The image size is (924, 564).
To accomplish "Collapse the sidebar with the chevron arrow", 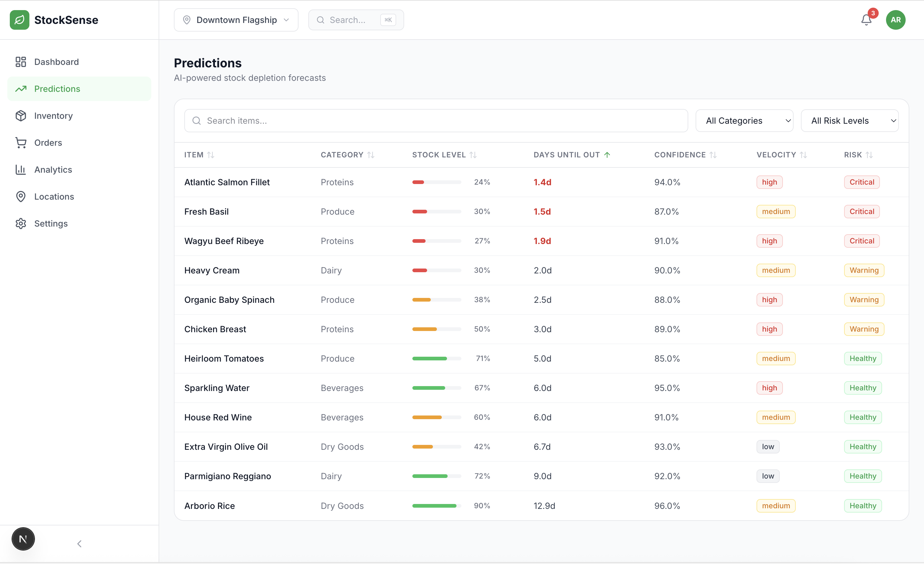I will [79, 543].
